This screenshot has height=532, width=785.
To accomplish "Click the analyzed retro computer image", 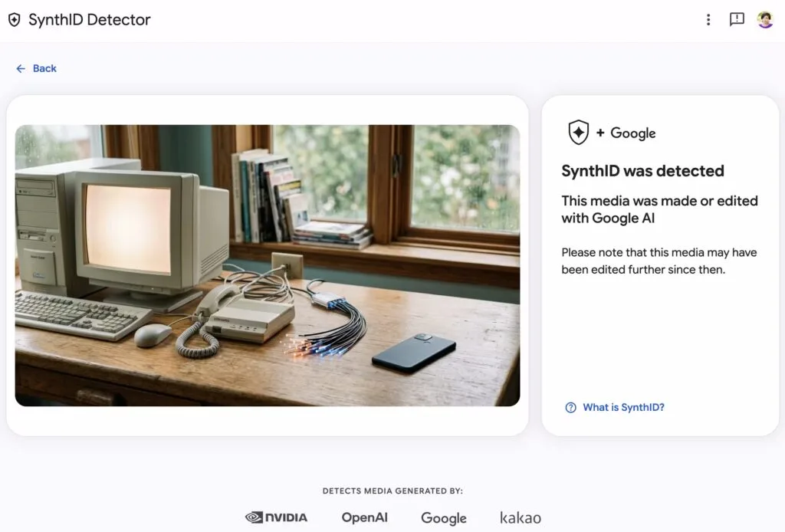I will [268, 265].
